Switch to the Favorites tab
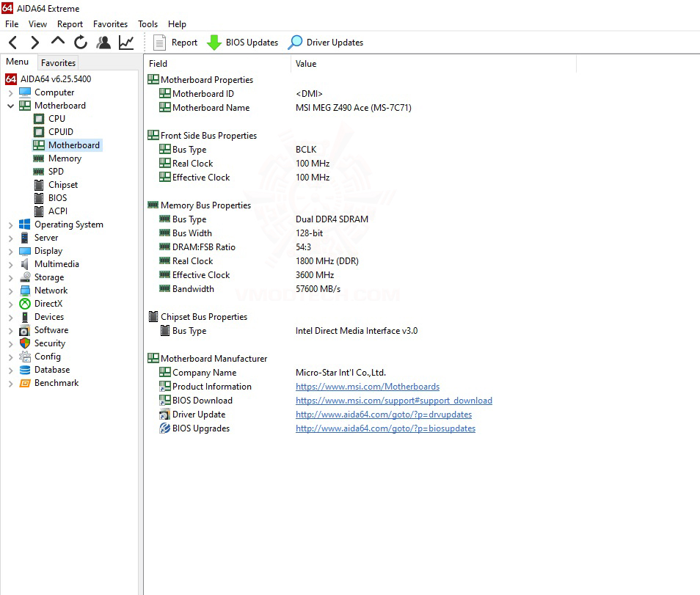Image resolution: width=700 pixels, height=595 pixels. click(x=58, y=63)
